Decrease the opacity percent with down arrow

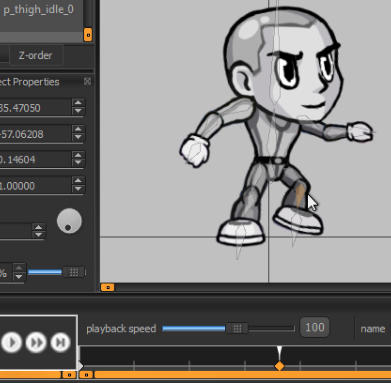pyautogui.click(x=19, y=276)
